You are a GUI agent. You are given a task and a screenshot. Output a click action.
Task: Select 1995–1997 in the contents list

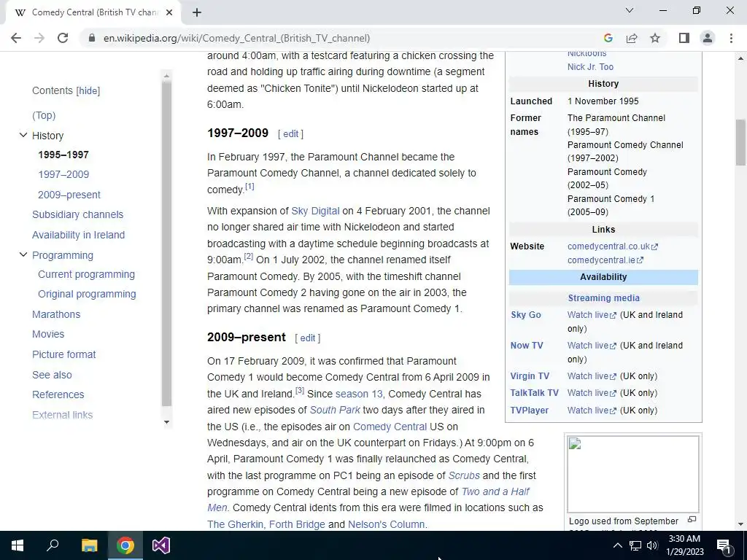(x=63, y=155)
